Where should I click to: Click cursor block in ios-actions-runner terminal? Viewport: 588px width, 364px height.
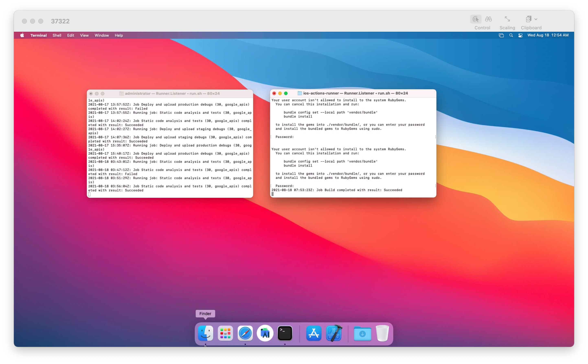[x=272, y=194]
